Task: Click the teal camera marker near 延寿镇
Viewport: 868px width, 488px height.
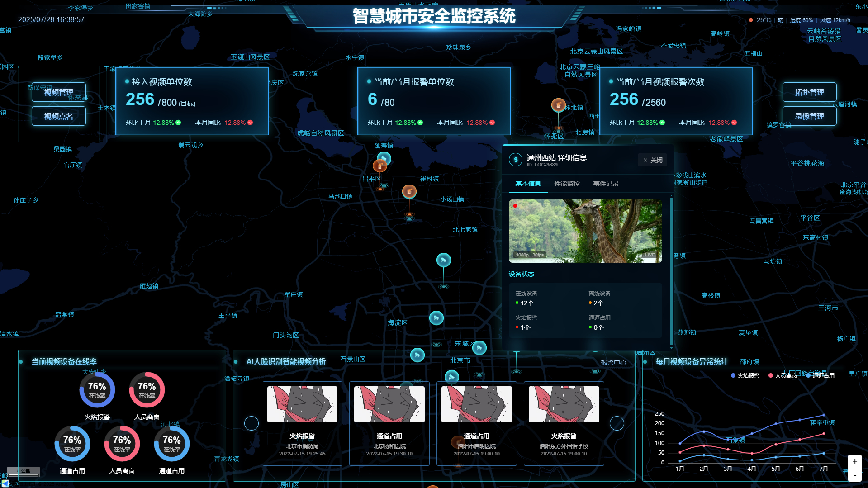Action: tap(384, 158)
